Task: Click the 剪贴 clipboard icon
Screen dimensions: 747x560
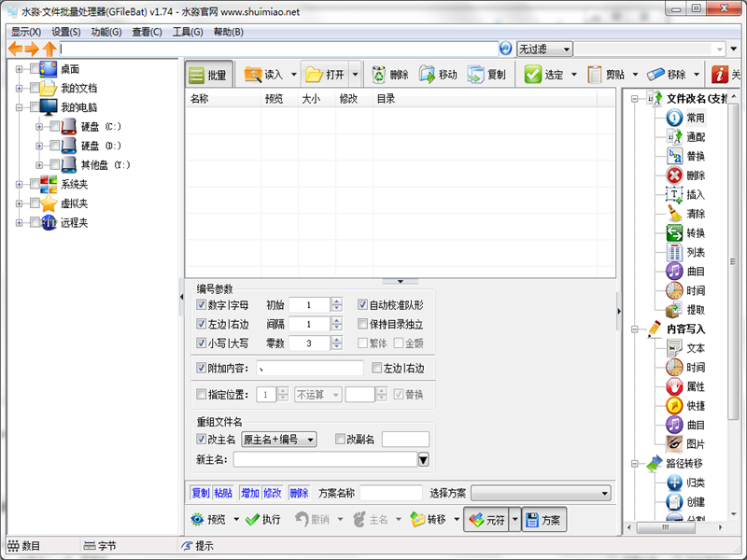Action: pyautogui.click(x=595, y=75)
